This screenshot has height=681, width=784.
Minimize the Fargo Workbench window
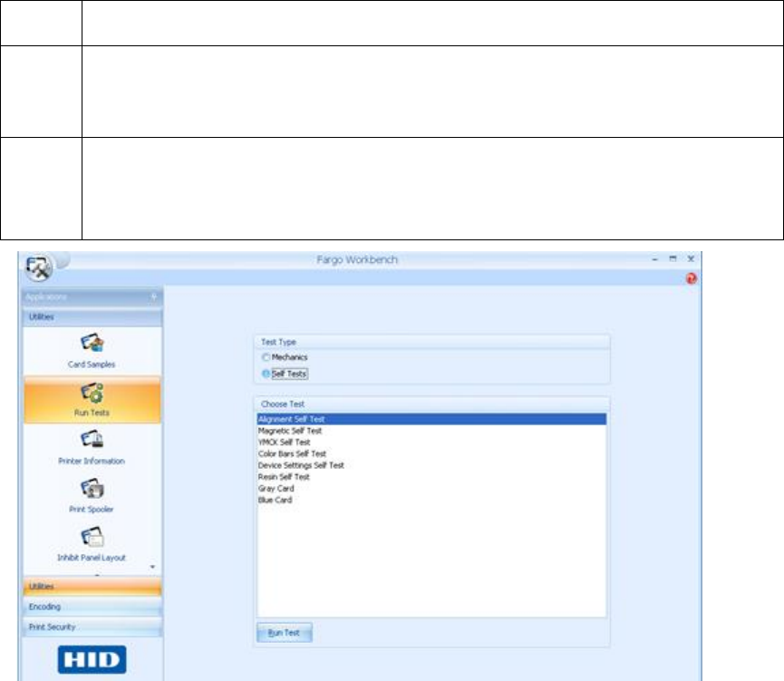(x=654, y=259)
